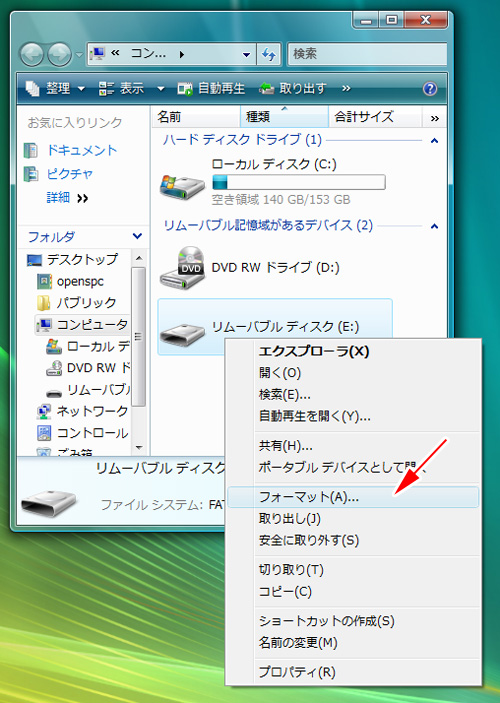Click the back navigation arrow button
This screenshot has width=500, height=703.
coord(31,55)
